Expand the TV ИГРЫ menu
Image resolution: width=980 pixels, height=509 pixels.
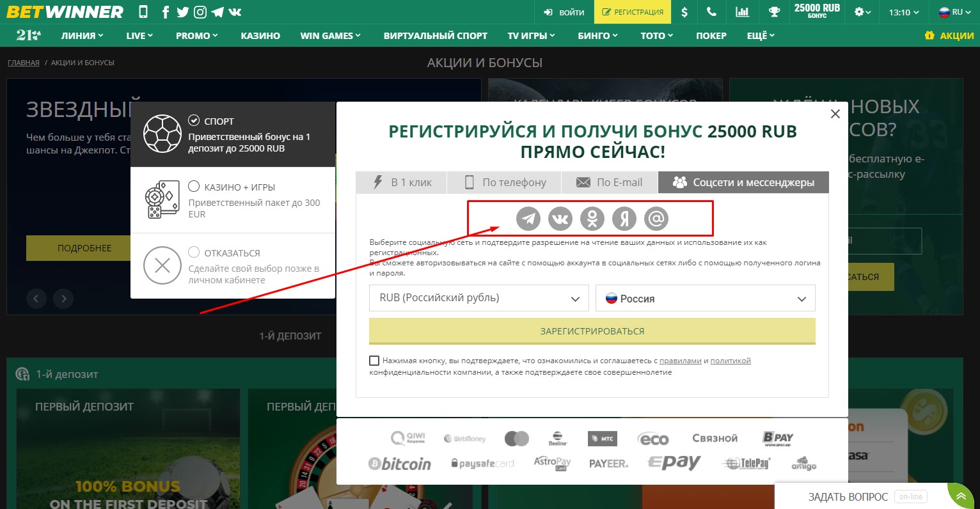click(531, 36)
